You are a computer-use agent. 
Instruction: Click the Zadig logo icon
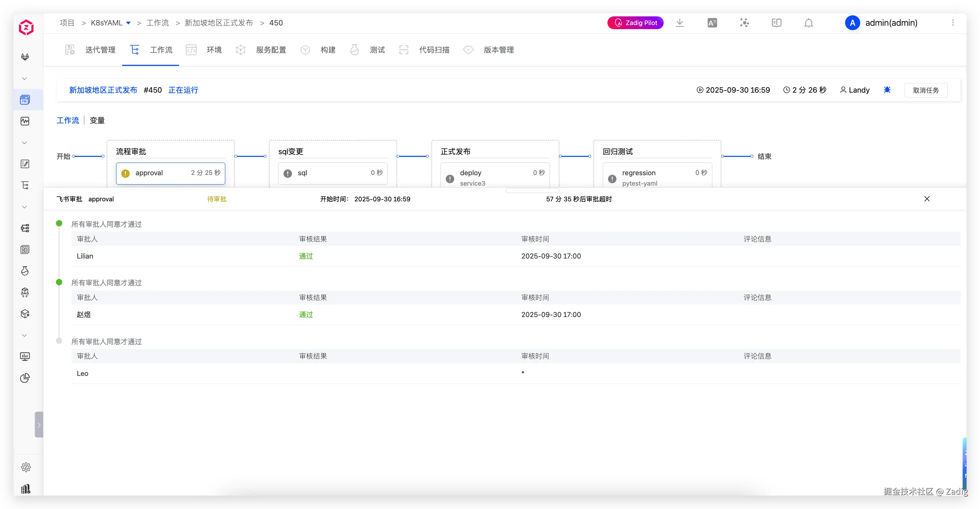[x=26, y=27]
